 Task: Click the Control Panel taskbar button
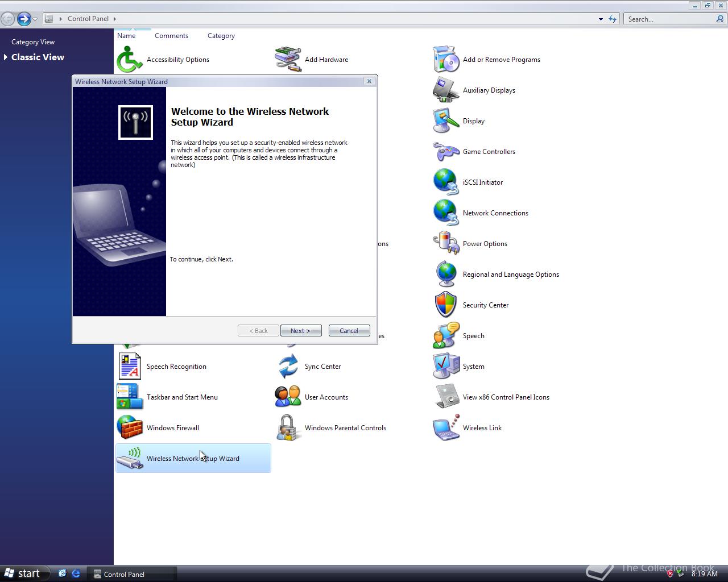click(132, 574)
